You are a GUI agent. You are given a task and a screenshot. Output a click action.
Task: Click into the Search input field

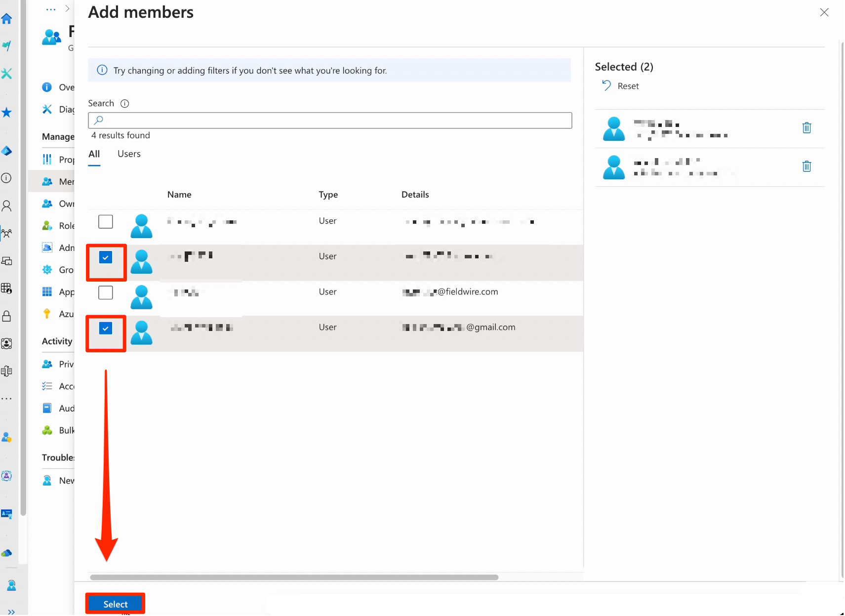[330, 120]
